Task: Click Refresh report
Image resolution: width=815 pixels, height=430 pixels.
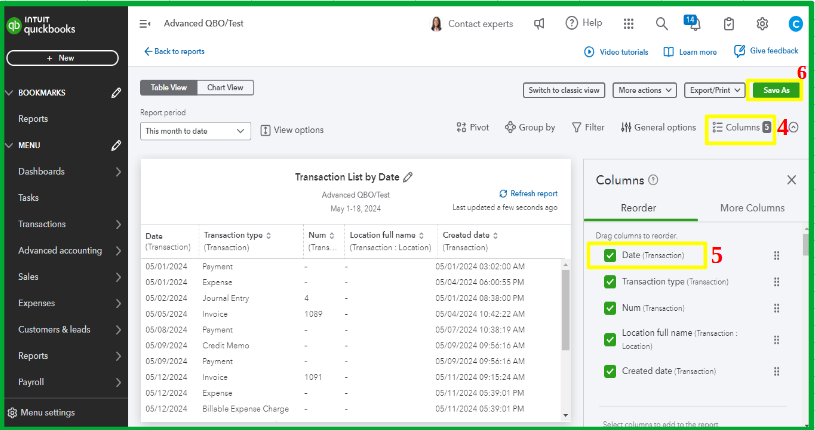Action: tap(529, 193)
